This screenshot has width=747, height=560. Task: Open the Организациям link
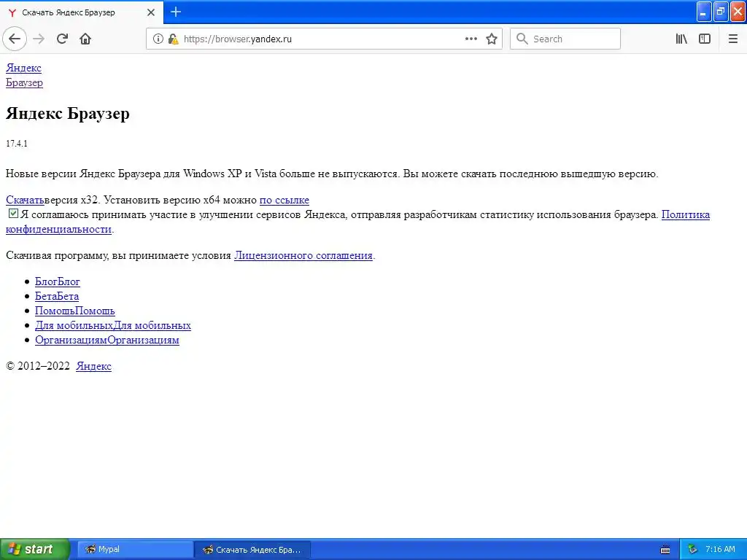coord(107,340)
